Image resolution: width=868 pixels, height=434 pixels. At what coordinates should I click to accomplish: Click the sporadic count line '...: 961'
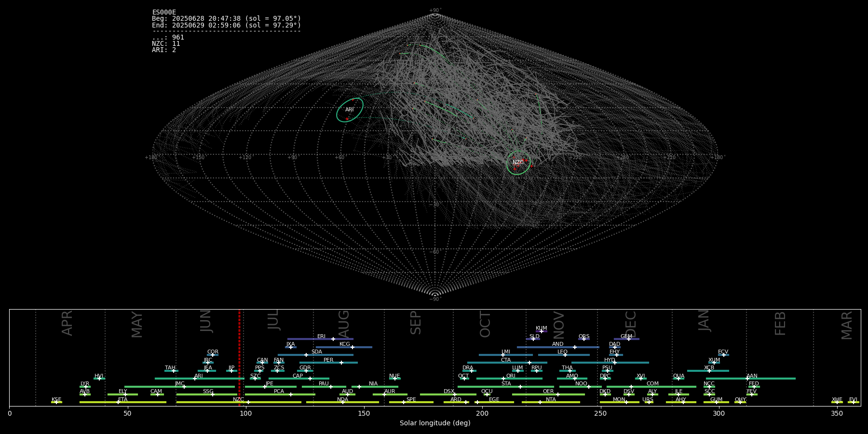[168, 38]
